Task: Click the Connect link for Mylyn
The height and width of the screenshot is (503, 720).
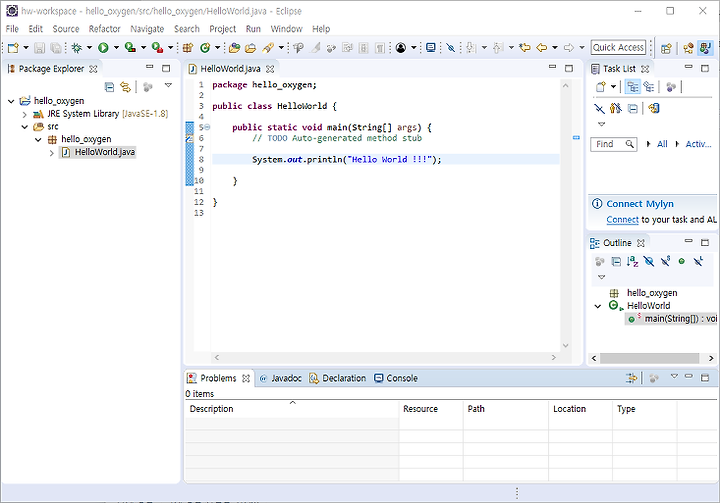Action: point(622,220)
